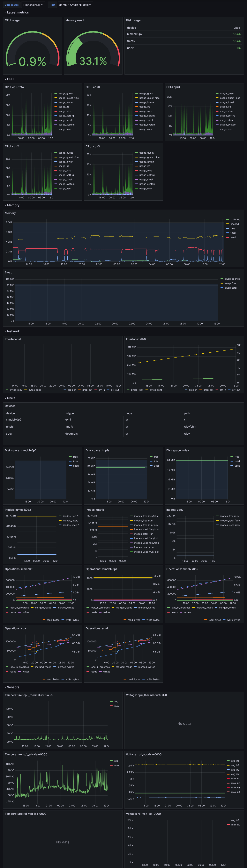
Task: Click the 33.1% Memory used gauge value
Action: pos(93,61)
